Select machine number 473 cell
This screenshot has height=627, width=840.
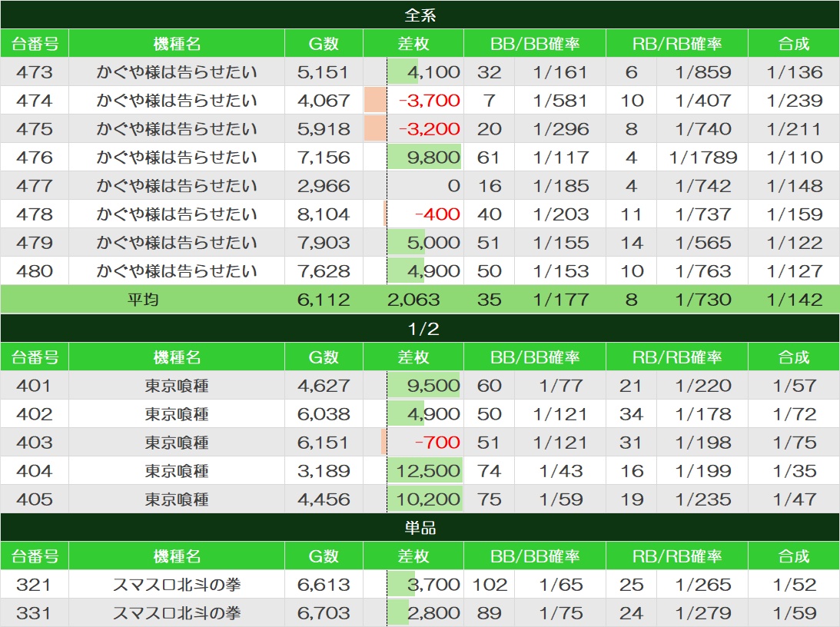(x=35, y=71)
